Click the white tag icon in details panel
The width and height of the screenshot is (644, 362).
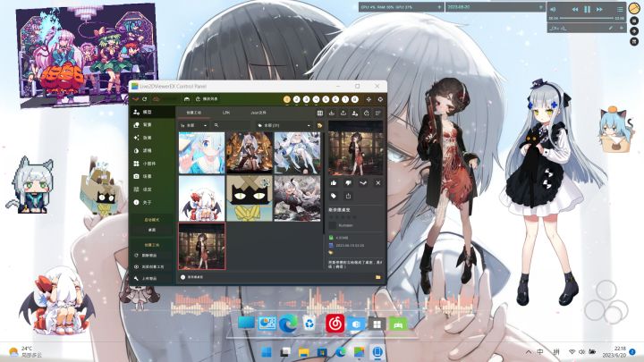pyautogui.click(x=334, y=196)
